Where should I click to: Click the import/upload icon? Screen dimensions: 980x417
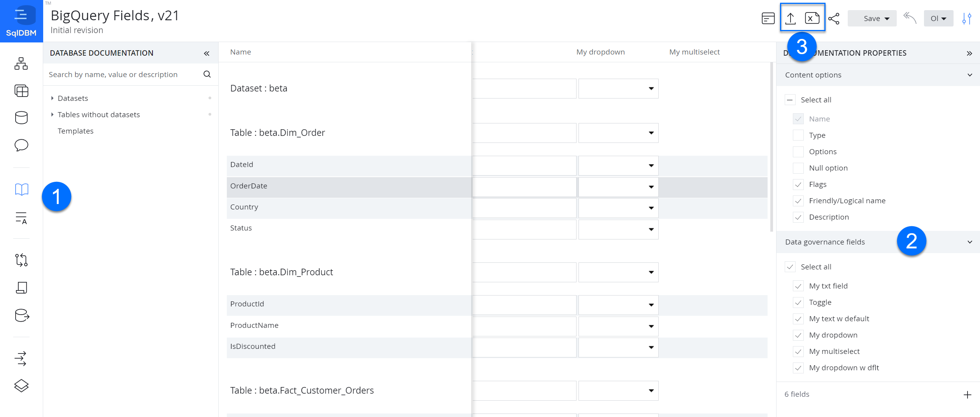[x=790, y=18]
